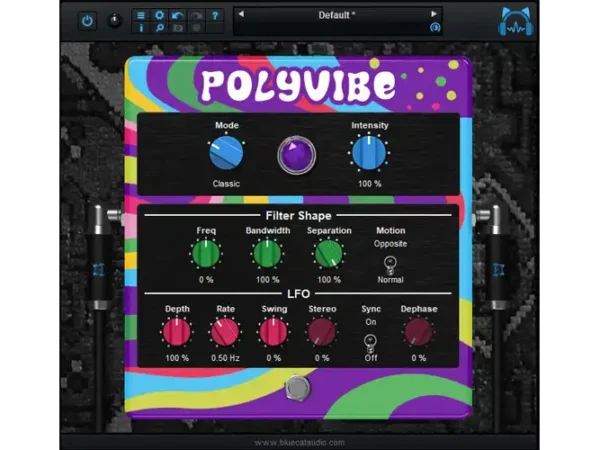Flip the Sync On/Off switch
Image resolution: width=600 pixels, height=450 pixels.
pyautogui.click(x=370, y=343)
